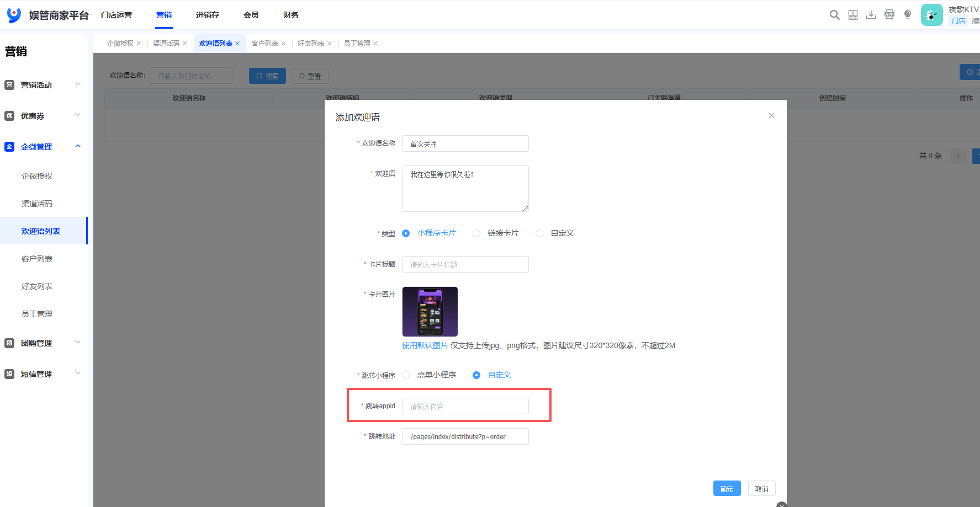This screenshot has height=507, width=980.
Task: Click the 确定 confirm button
Action: [727, 488]
